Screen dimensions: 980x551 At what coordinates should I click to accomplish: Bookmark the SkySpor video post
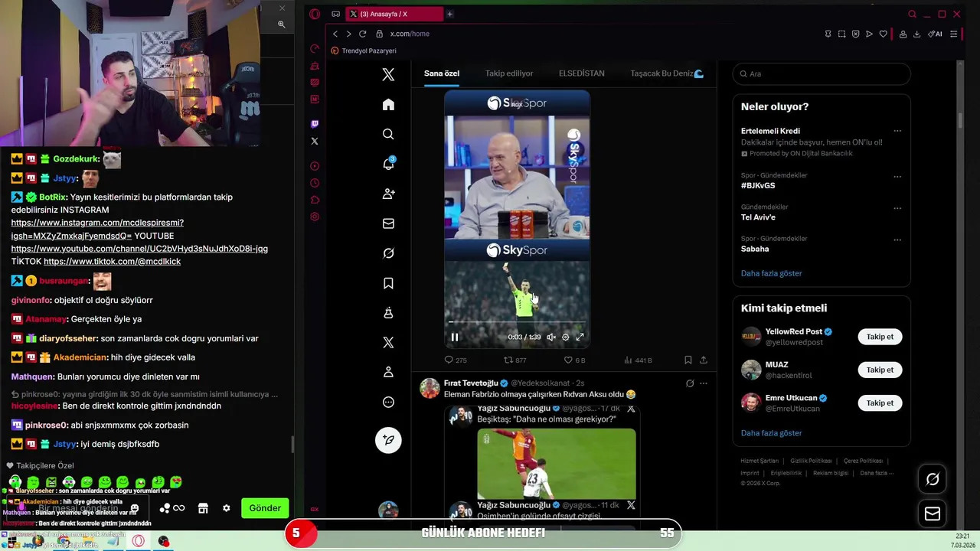point(688,360)
